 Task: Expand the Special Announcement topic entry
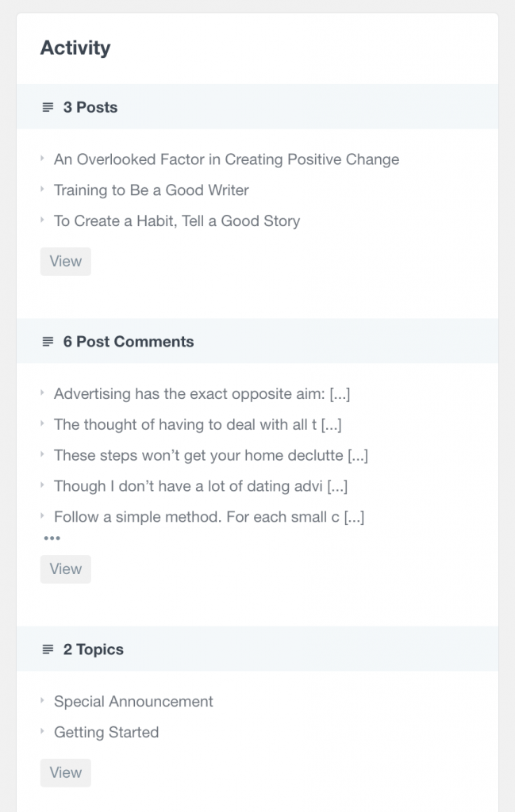coord(42,702)
